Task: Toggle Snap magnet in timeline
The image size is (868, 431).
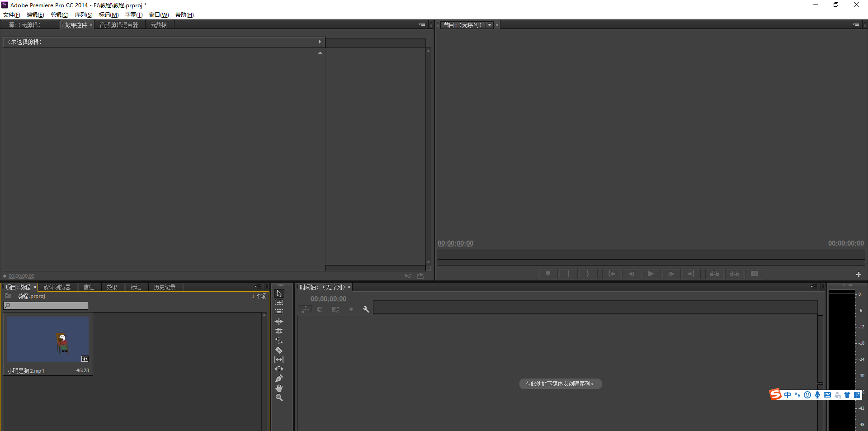Action: (320, 309)
